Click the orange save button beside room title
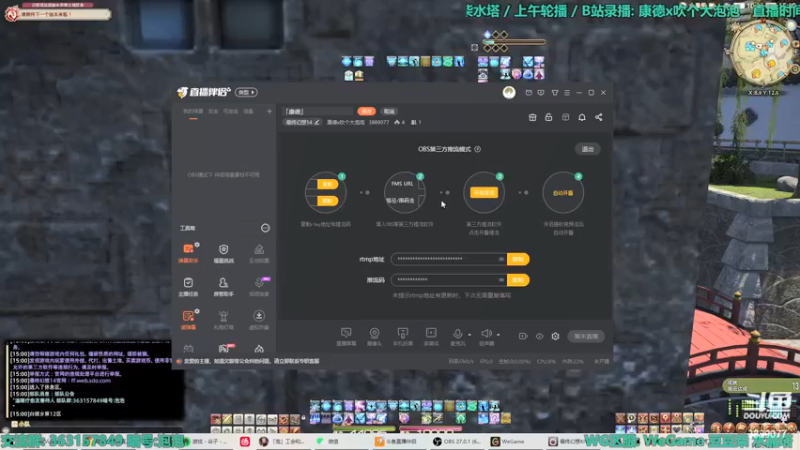The width and height of the screenshot is (800, 450). [366, 111]
